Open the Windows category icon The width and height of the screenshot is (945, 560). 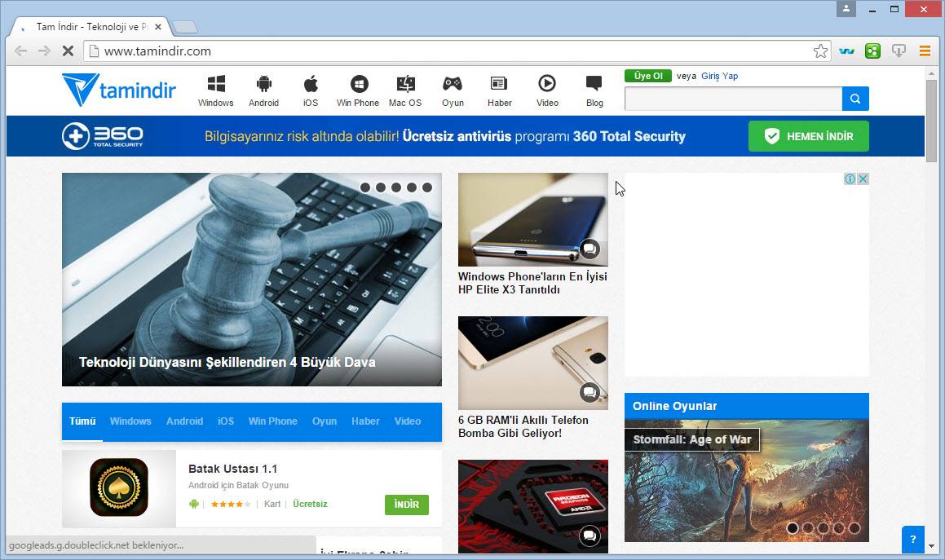click(x=215, y=84)
